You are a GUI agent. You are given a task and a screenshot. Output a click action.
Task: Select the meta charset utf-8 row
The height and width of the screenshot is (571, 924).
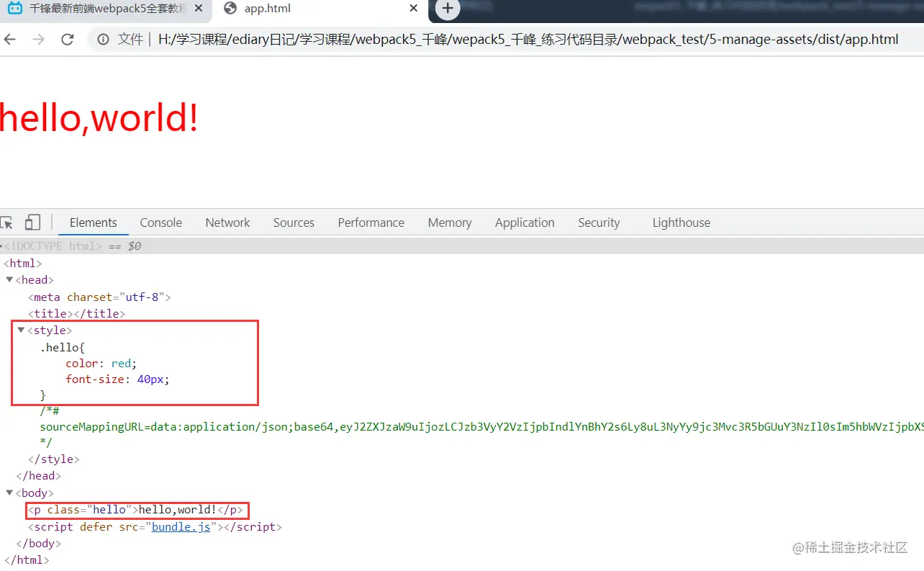[99, 297]
